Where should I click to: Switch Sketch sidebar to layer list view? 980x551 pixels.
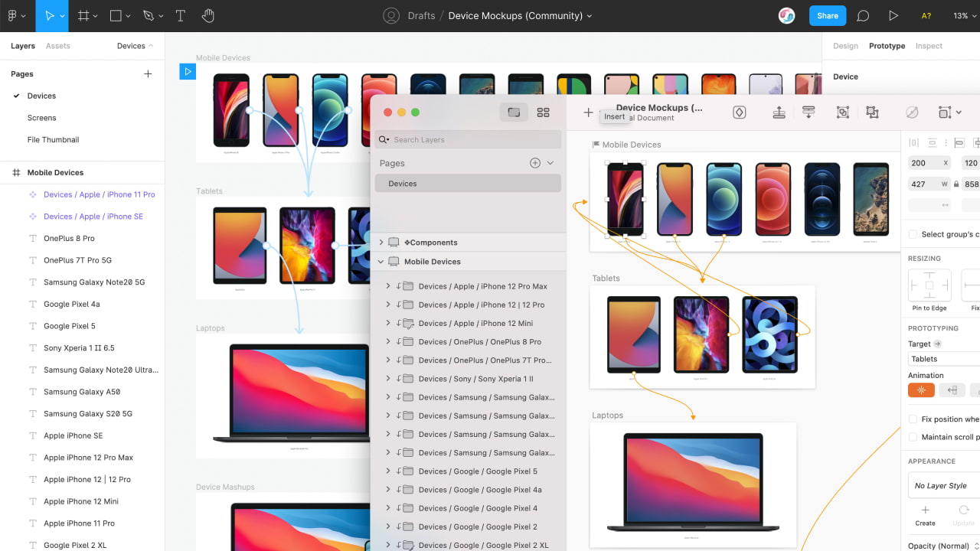(x=514, y=112)
